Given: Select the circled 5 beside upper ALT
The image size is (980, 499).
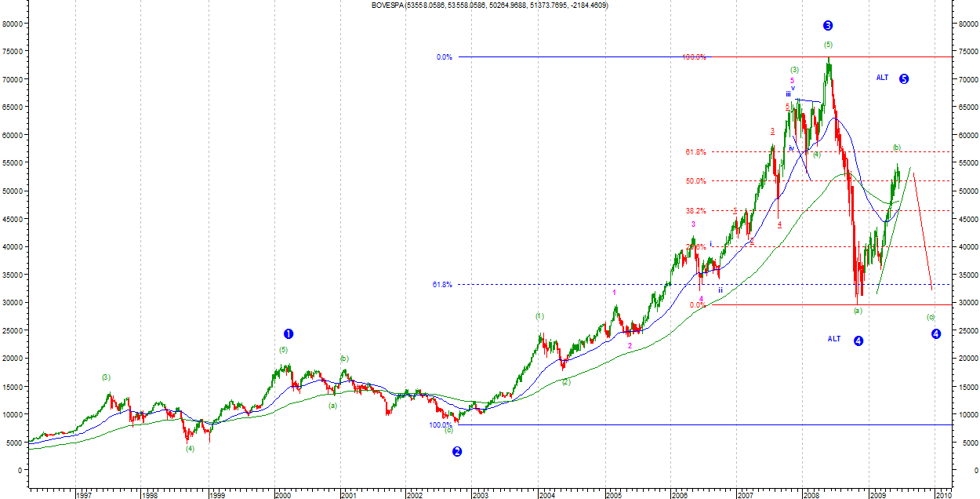Looking at the screenshot, I should pos(904,78).
